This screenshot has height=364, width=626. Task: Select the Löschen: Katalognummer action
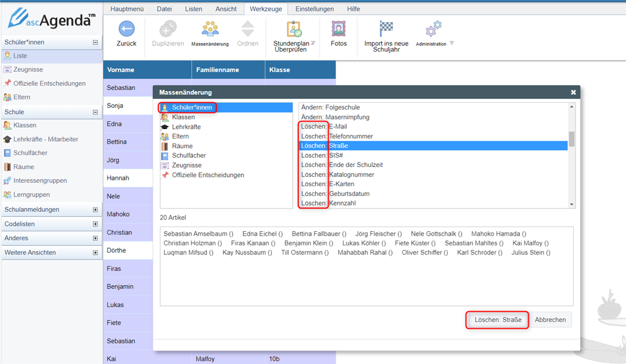(434, 175)
